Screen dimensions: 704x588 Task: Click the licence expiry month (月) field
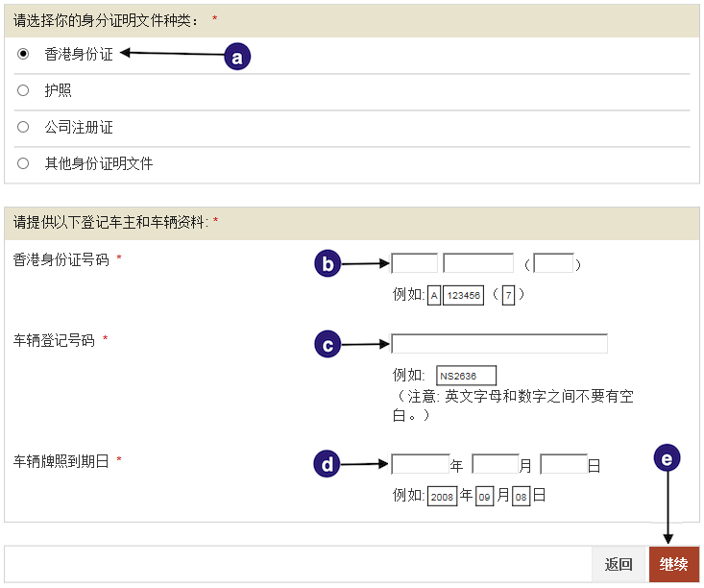496,465
